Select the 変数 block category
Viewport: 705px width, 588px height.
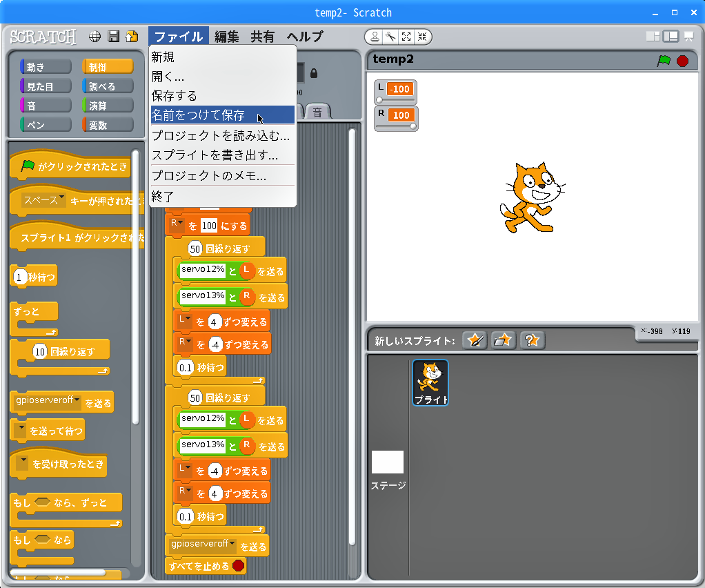pos(108,125)
